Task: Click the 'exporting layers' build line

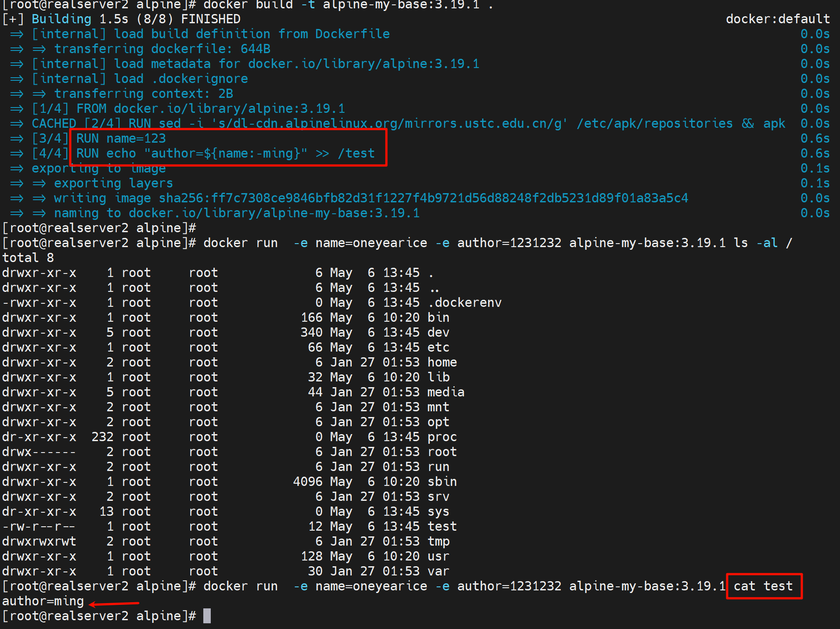Action: click(113, 183)
